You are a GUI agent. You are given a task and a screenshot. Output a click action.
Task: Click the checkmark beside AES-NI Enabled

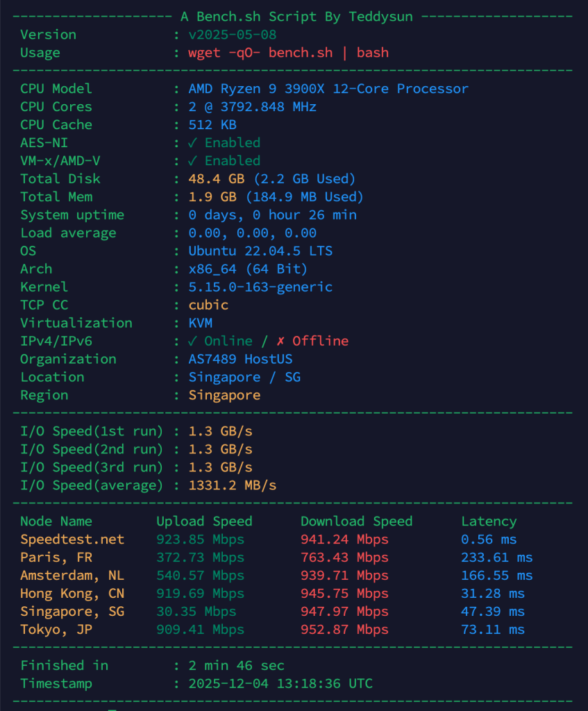(x=193, y=143)
